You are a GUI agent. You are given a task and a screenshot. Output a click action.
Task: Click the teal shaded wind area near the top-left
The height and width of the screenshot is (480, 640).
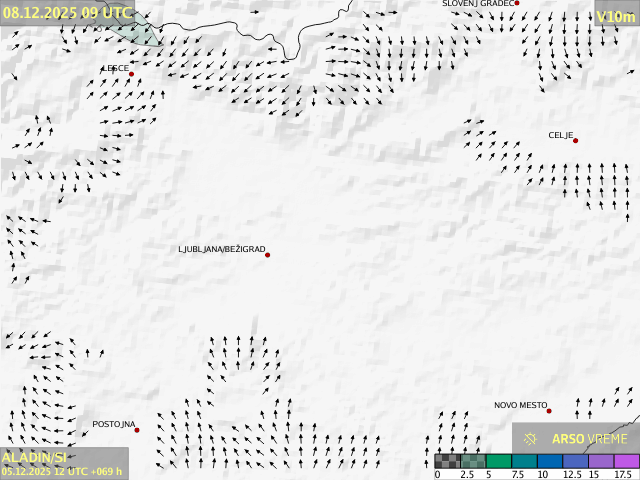point(138,30)
